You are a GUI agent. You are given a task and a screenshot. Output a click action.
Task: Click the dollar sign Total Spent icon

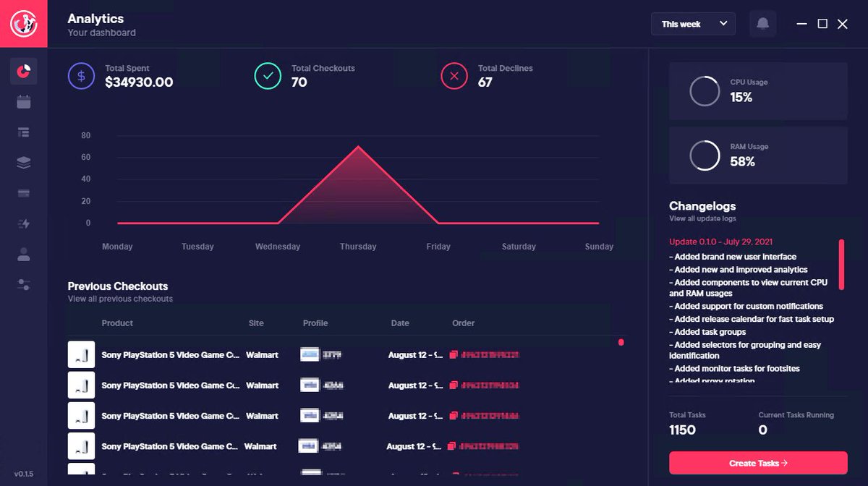pyautogui.click(x=81, y=75)
